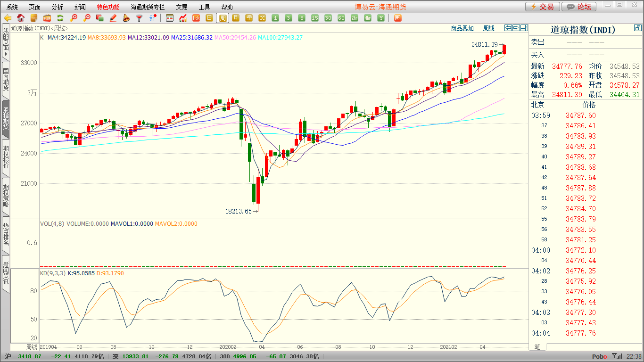The height and width of the screenshot is (362, 644).
Task: Click the signal strength status icon
Action: [x=617, y=356]
